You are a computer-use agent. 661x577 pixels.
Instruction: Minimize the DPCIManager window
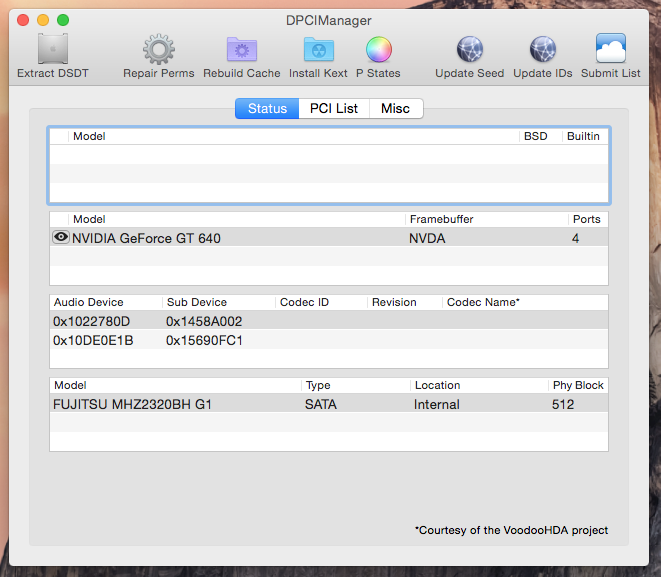click(43, 20)
